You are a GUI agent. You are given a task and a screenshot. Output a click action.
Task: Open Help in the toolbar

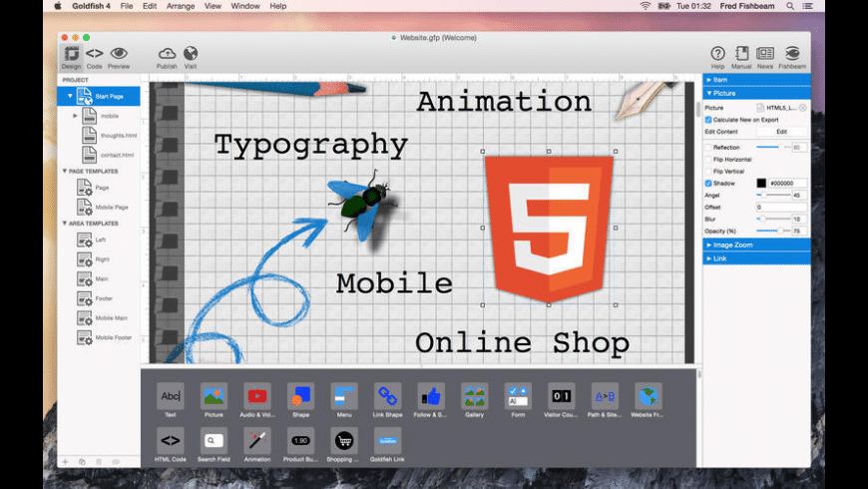[718, 57]
